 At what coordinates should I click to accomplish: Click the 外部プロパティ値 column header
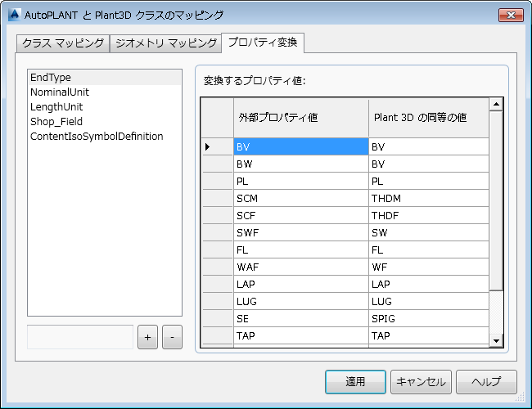tap(301, 118)
